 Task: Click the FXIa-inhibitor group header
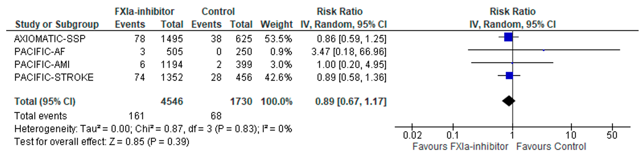pos(144,12)
